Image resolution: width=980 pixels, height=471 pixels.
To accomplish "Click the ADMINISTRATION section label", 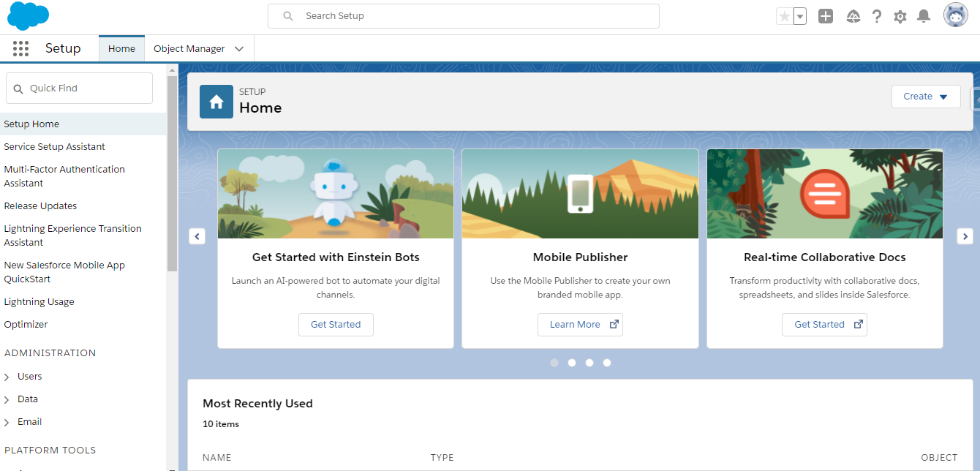I will 50,353.
